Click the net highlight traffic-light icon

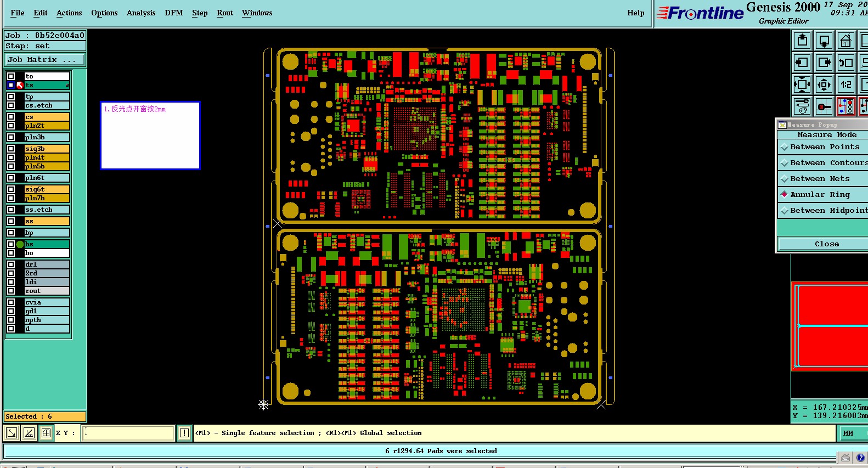(846, 106)
